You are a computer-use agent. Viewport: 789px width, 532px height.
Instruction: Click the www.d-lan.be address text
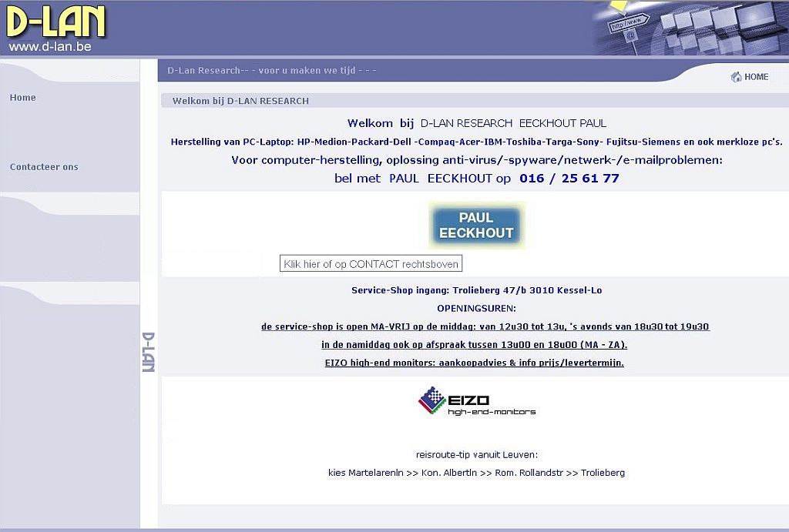(50, 47)
